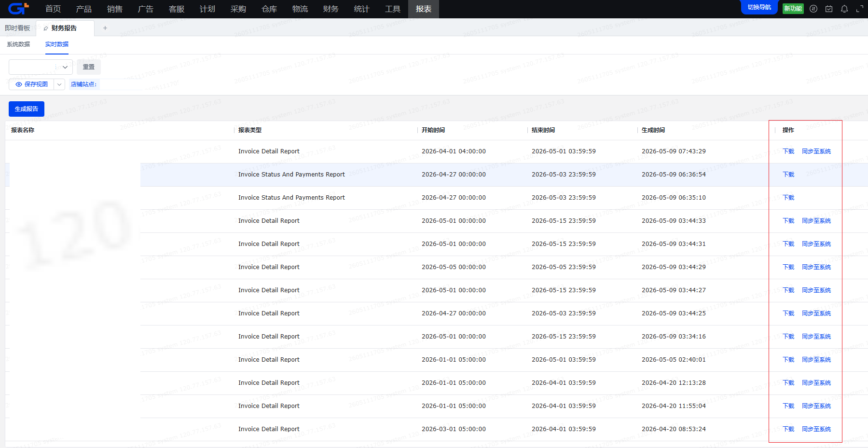Viewport: 868px width, 448px height.
Task: Add a new tab with plus icon
Action: pyautogui.click(x=105, y=28)
